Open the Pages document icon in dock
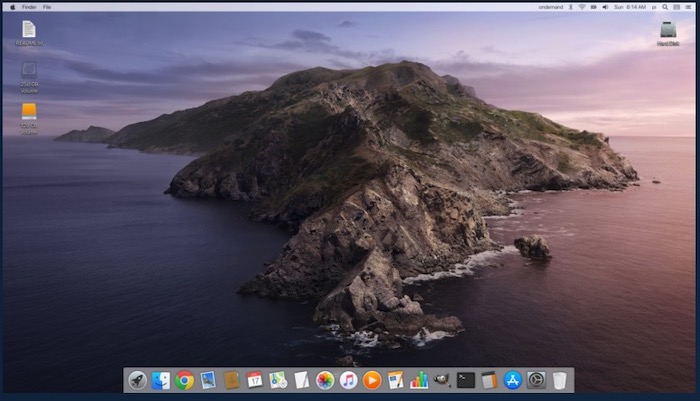 click(x=396, y=380)
